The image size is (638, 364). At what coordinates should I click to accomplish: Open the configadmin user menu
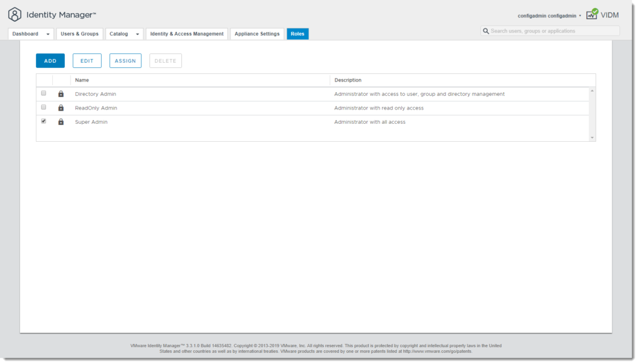(x=550, y=16)
